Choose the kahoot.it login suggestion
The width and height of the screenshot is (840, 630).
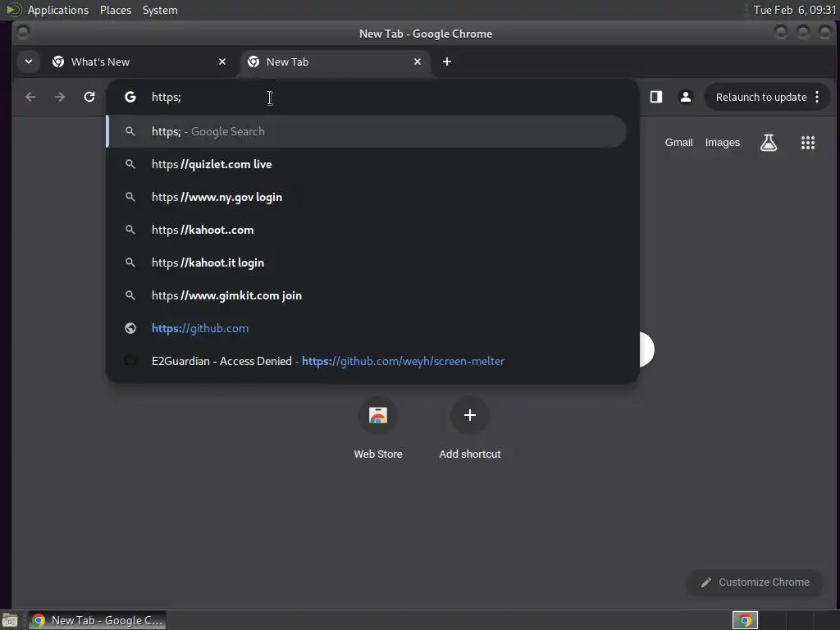point(367,262)
